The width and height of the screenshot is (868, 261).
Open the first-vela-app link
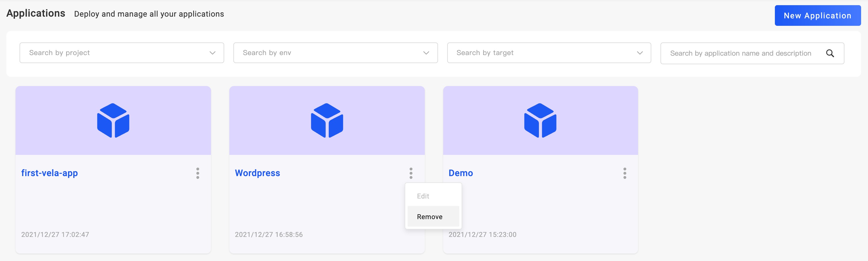[x=49, y=173]
